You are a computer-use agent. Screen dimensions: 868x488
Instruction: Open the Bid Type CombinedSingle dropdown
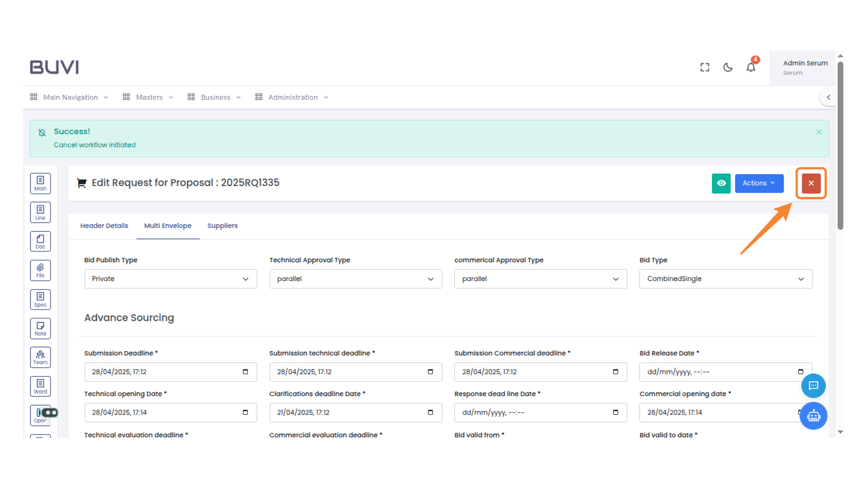pos(725,279)
